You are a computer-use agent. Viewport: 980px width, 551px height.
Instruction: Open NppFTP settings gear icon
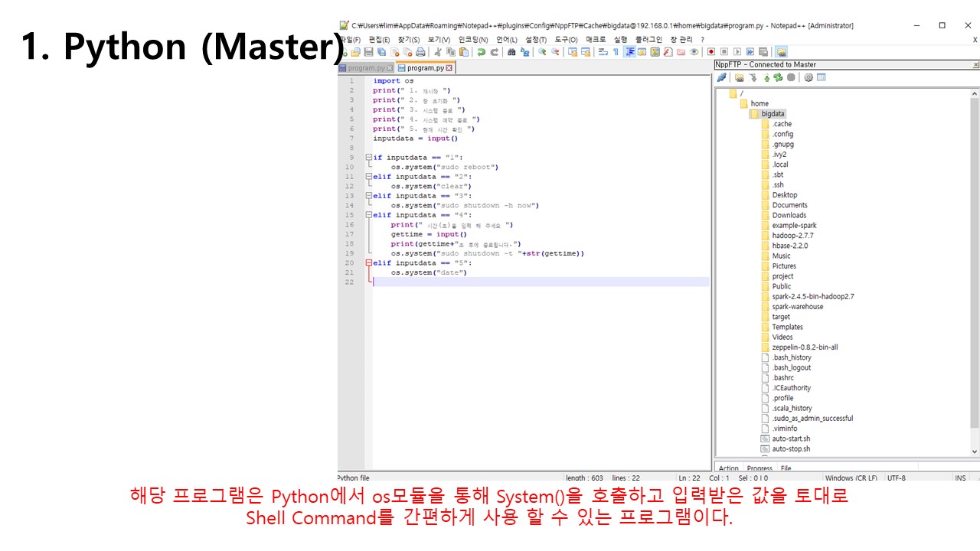coord(808,77)
